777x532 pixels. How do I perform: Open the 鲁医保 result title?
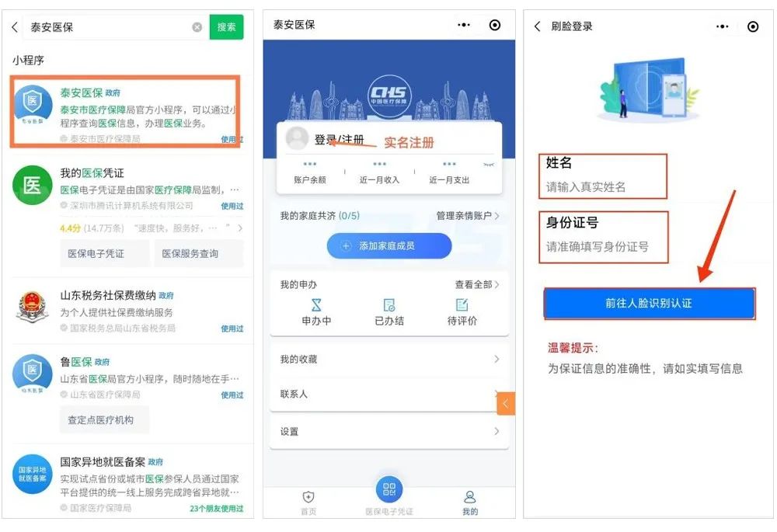tap(76, 362)
